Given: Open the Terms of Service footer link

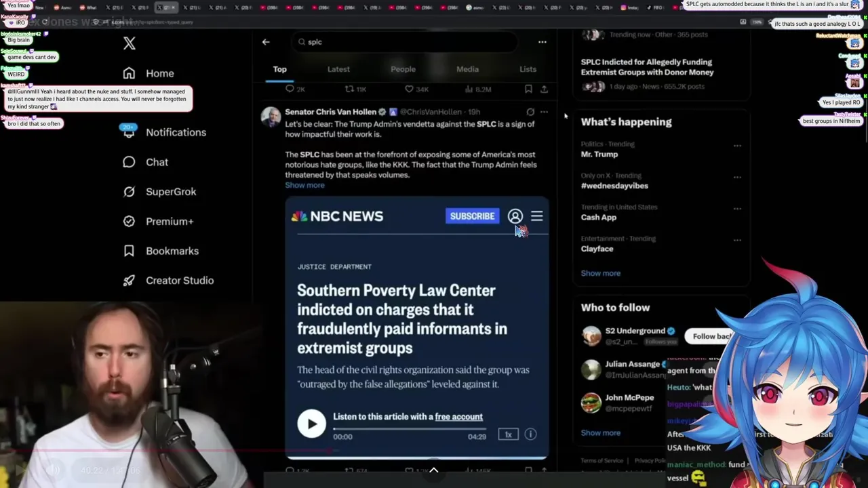Looking at the screenshot, I should pos(601,461).
